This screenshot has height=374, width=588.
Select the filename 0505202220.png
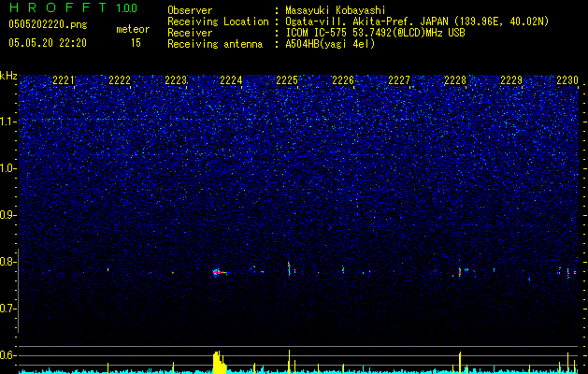(48, 24)
